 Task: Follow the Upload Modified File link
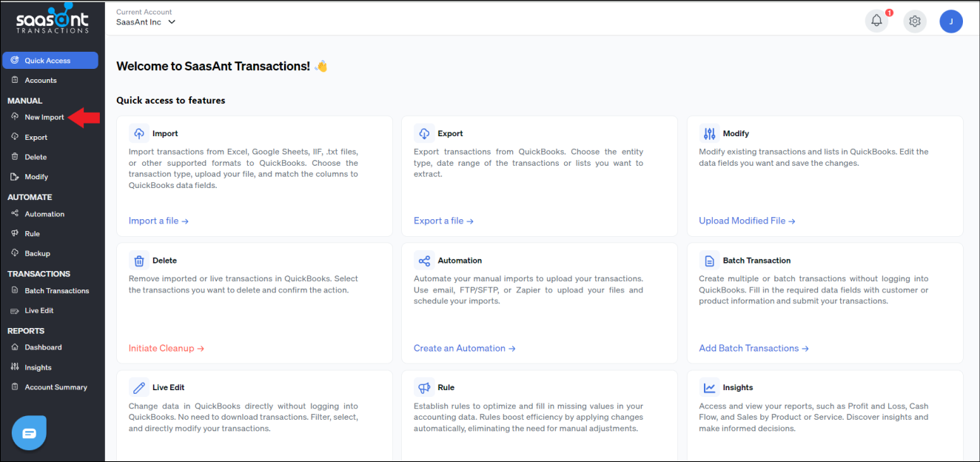pyautogui.click(x=747, y=221)
